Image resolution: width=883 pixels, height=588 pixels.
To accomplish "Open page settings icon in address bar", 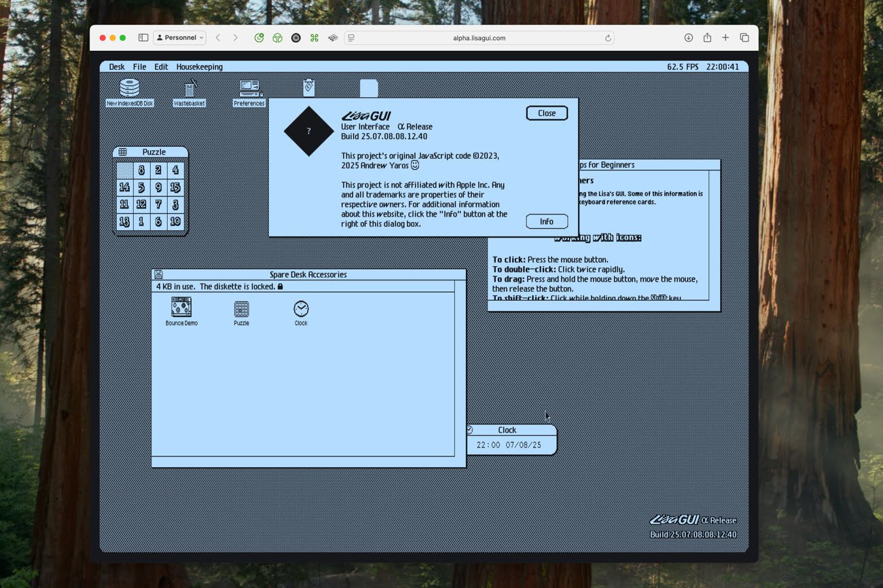I will tap(351, 38).
